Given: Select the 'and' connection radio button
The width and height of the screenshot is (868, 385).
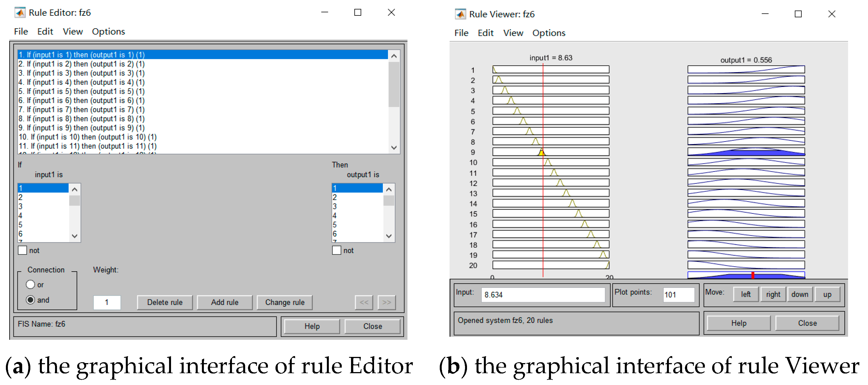Looking at the screenshot, I should coord(30,300).
